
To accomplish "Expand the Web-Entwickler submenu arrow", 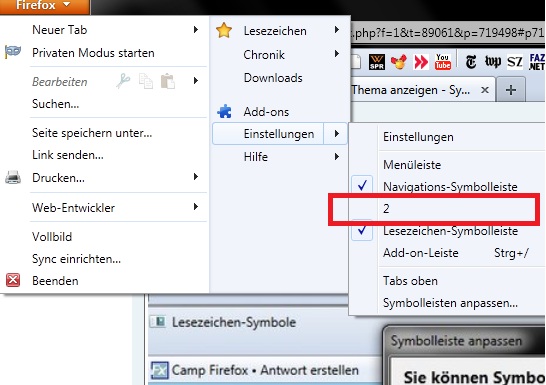I will pyautogui.click(x=196, y=207).
